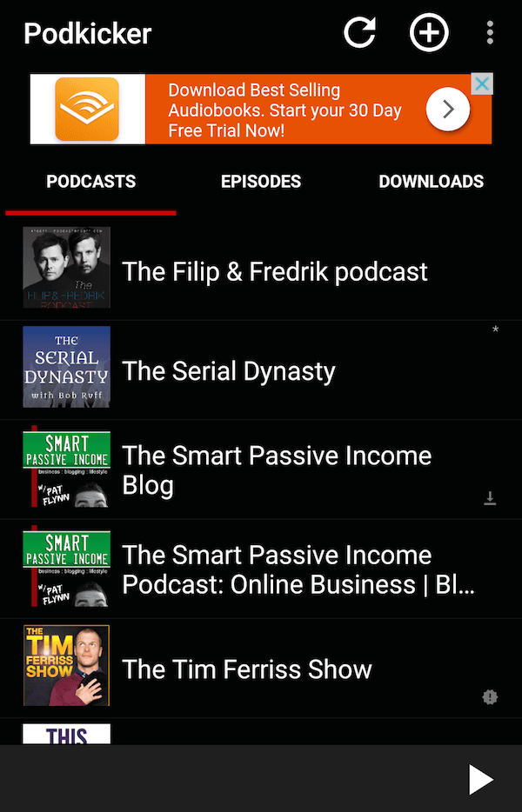Add a new podcast with plus icon
Image resolution: width=522 pixels, height=812 pixels.
coord(429,33)
